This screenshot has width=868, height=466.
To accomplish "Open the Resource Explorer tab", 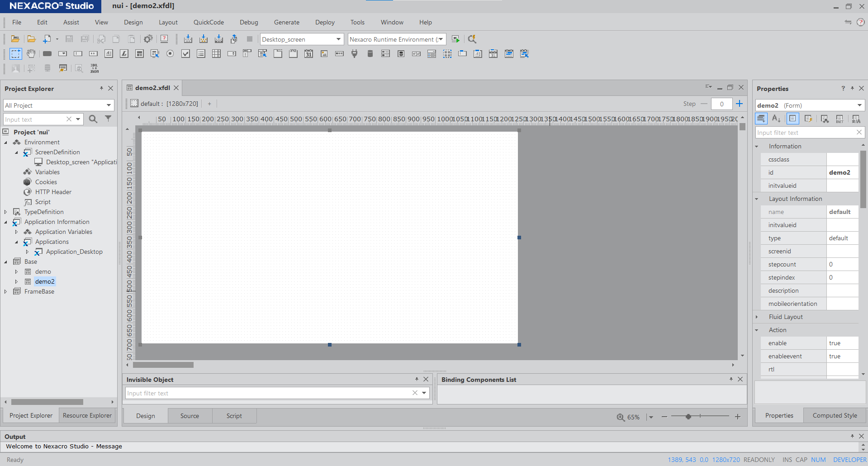I will point(87,415).
